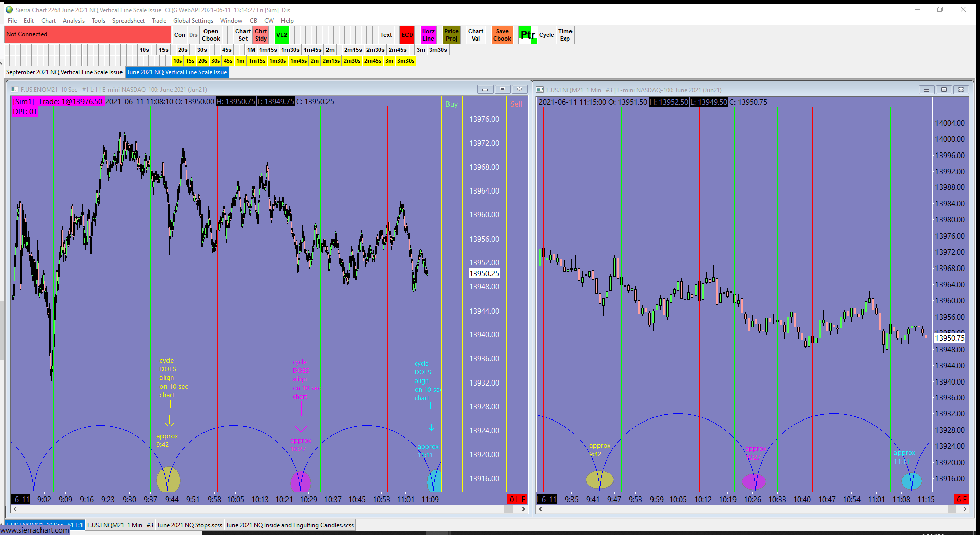The image size is (980, 535).
Task: Click the green Ptr pointer tool
Action: click(x=527, y=35)
